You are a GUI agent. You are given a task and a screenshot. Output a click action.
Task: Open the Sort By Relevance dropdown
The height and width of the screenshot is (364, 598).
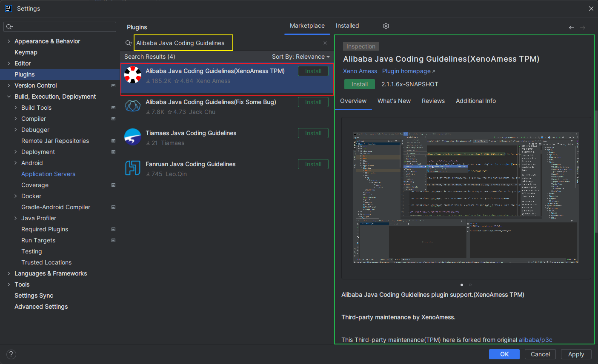pos(300,57)
